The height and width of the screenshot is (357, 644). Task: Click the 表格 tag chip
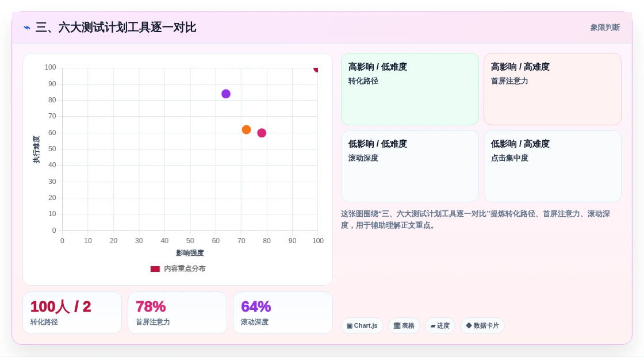coord(404,326)
